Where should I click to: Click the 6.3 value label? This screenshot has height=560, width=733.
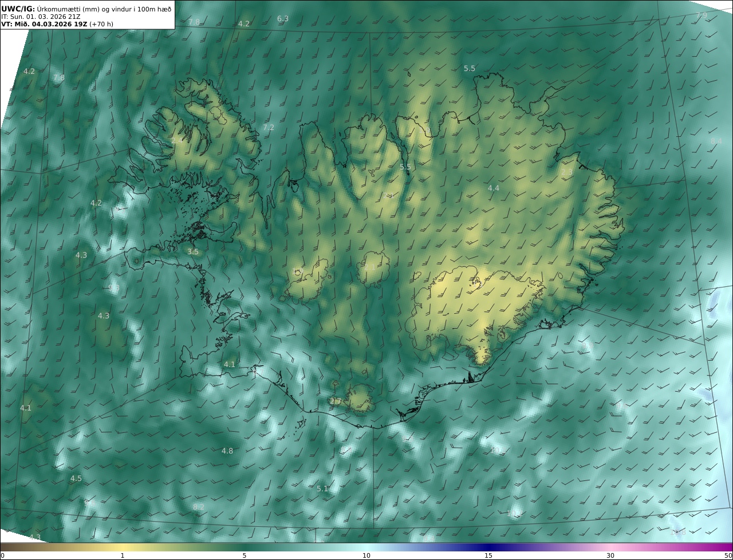[283, 18]
